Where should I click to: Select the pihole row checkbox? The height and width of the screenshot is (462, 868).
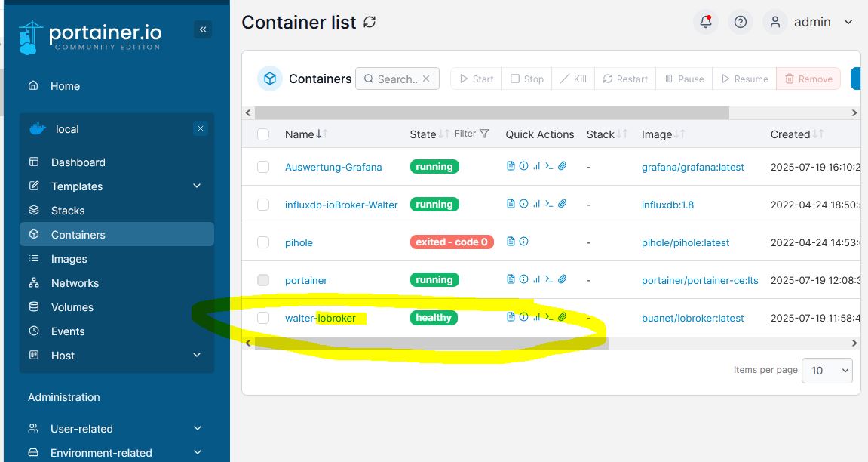click(263, 242)
